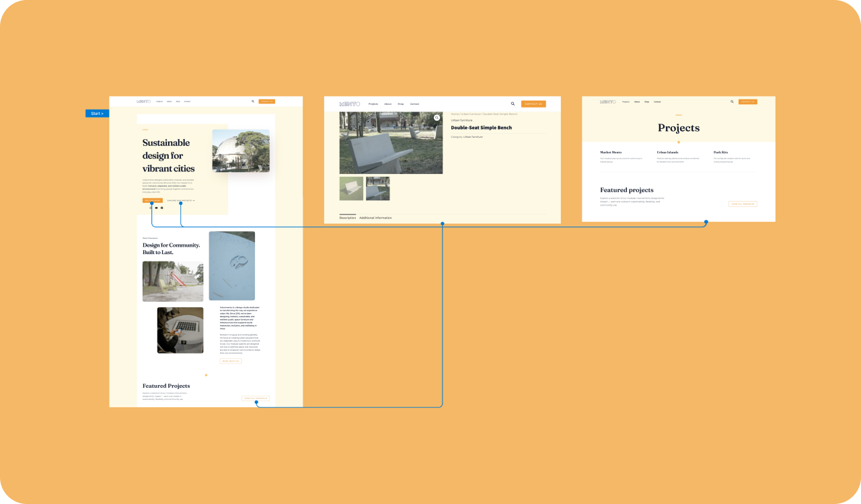Image resolution: width=861 pixels, height=504 pixels.
Task: Click the Double-Seat Simple Bench title
Action: click(x=481, y=127)
